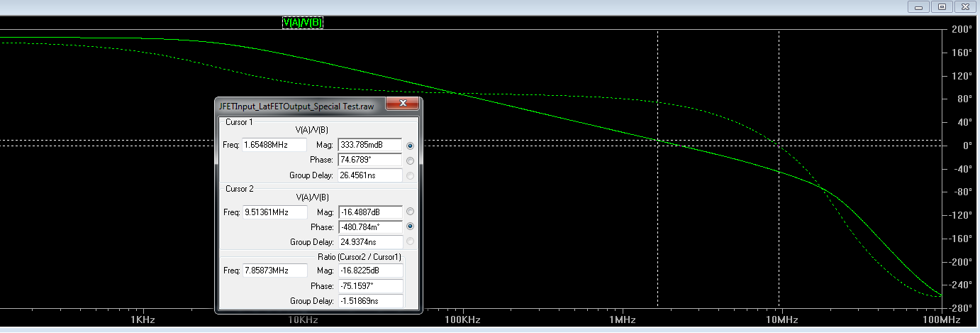The image size is (980, 333).
Task: Restore the plot window size
Action: (x=942, y=6)
